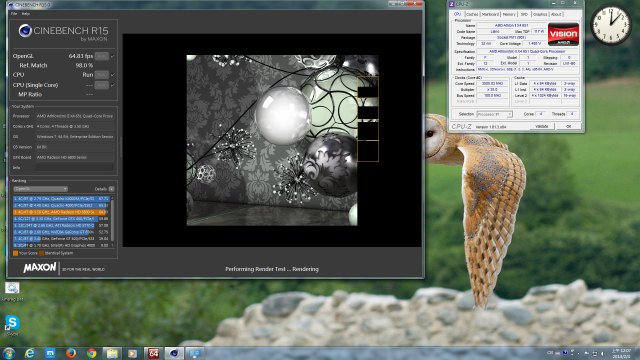Switch to the Graphics tab in CPU-Z
This screenshot has height=360, width=640.
point(540,14)
